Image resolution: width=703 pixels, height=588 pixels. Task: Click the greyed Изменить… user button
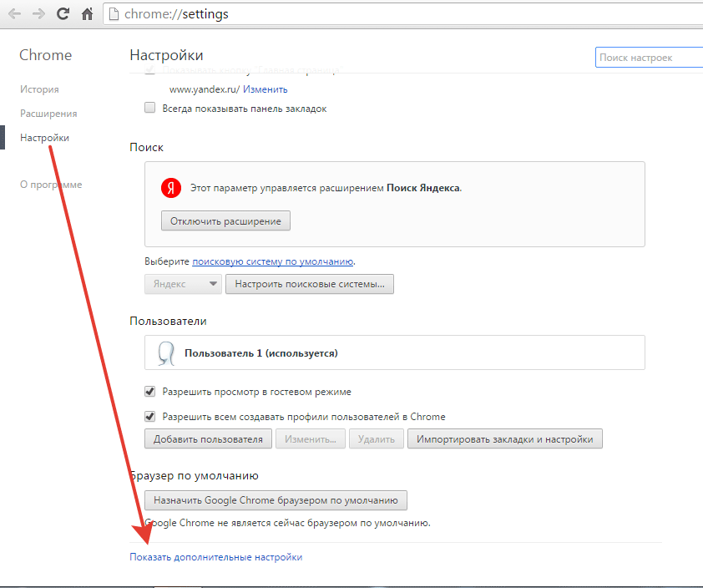311,438
